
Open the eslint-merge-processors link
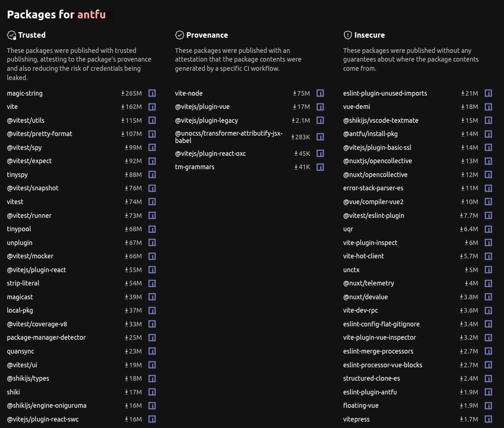pyautogui.click(x=378, y=351)
